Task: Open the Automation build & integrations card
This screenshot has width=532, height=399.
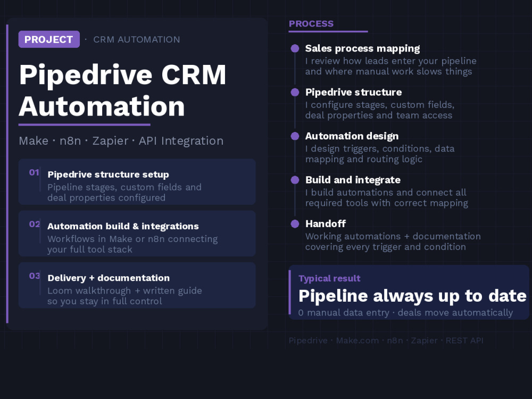Action: click(137, 234)
